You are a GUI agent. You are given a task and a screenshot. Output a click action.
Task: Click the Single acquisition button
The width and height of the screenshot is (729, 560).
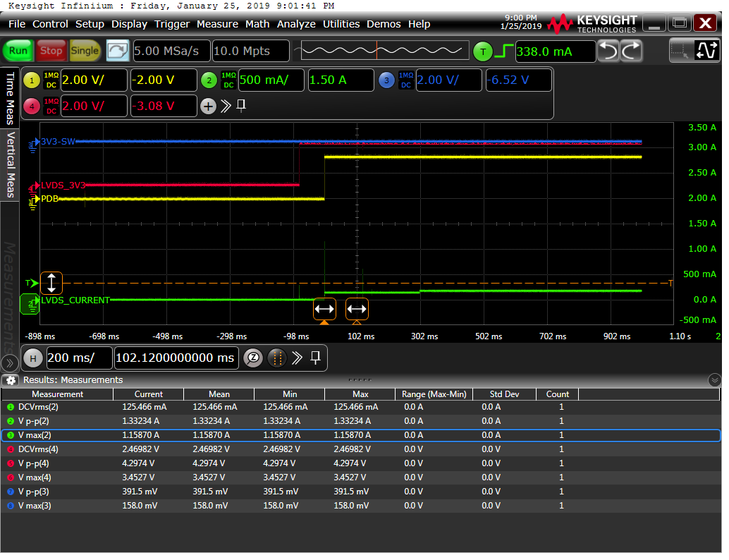[x=84, y=51]
